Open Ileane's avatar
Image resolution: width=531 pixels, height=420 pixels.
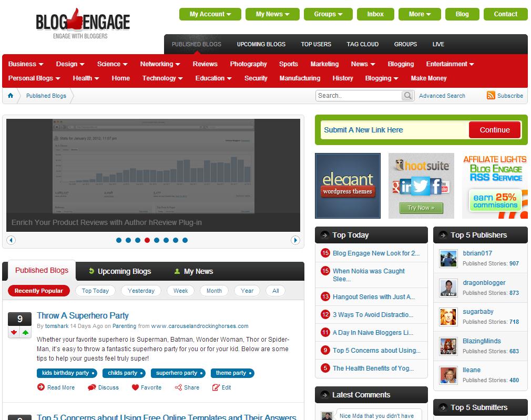pyautogui.click(x=448, y=375)
